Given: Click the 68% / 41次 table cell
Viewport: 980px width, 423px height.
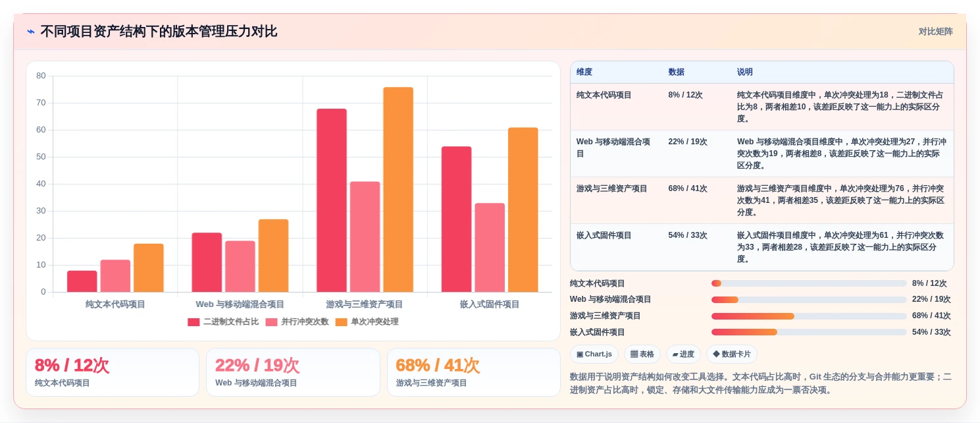Looking at the screenshot, I should point(688,188).
